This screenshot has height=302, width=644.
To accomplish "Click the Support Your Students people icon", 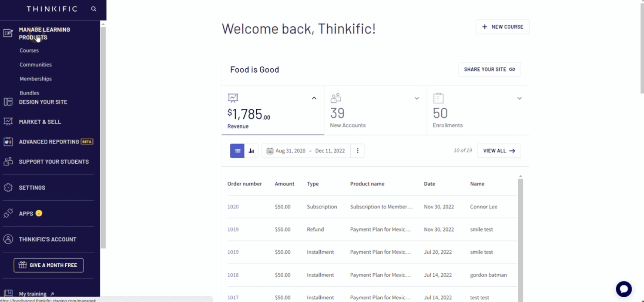I will [8, 161].
